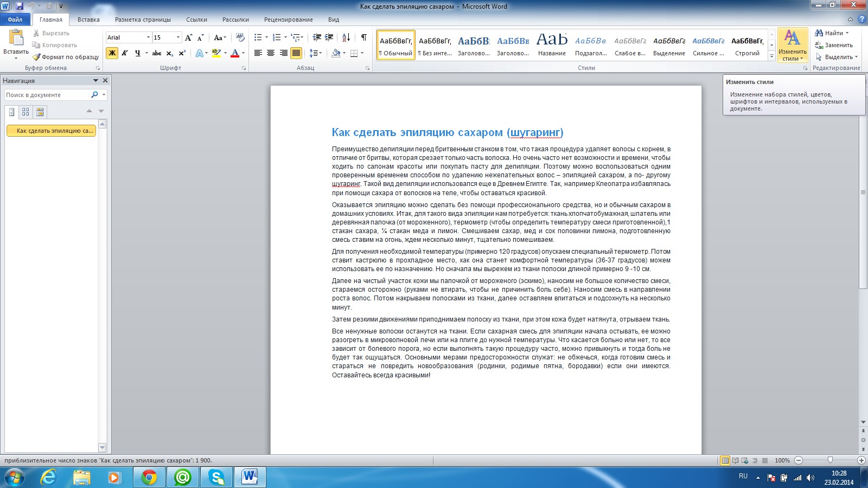Switch to the Review (Рецензирование) tab
The image size is (868, 488).
point(289,20)
